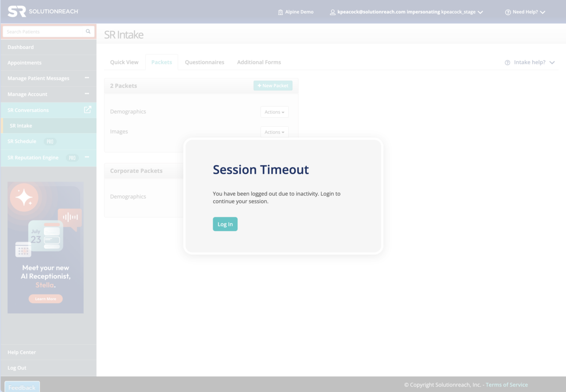
Task: Expand SR Reputation Engine submenu
Action: [87, 157]
